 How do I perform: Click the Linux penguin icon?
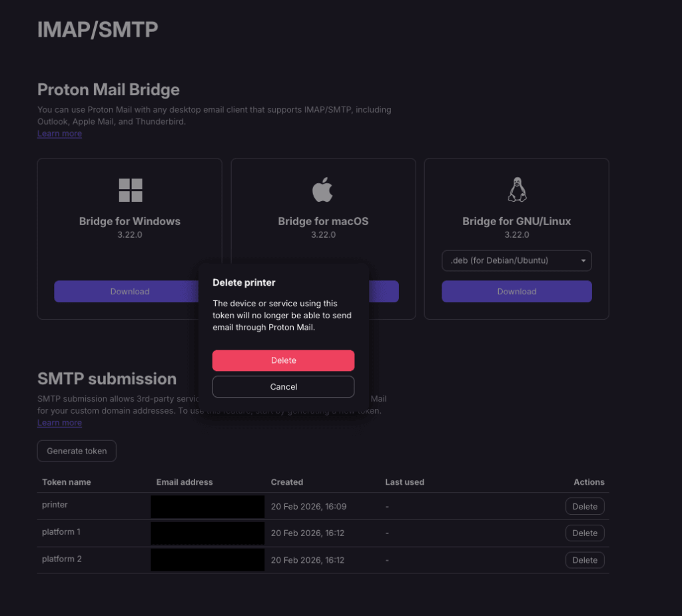click(x=517, y=190)
